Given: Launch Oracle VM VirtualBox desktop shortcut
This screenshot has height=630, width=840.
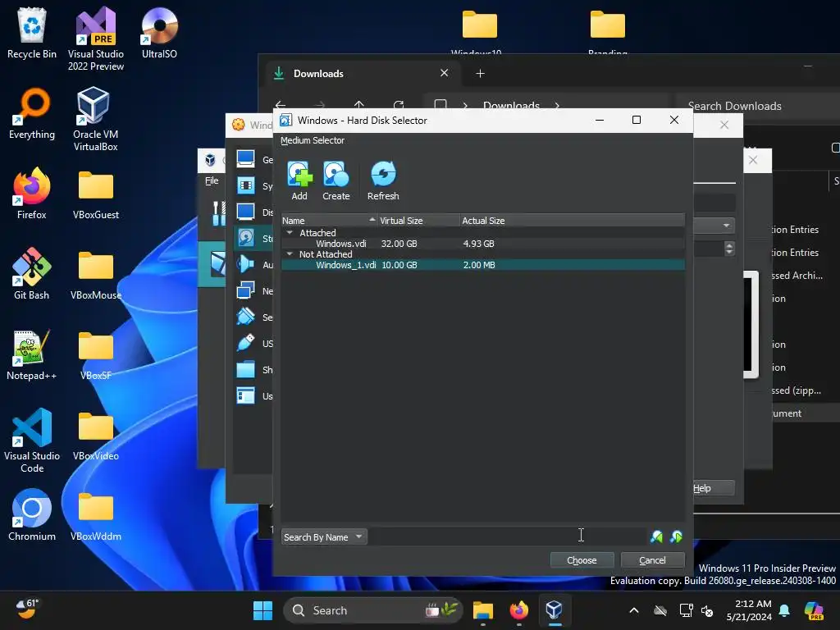Looking at the screenshot, I should [x=95, y=119].
